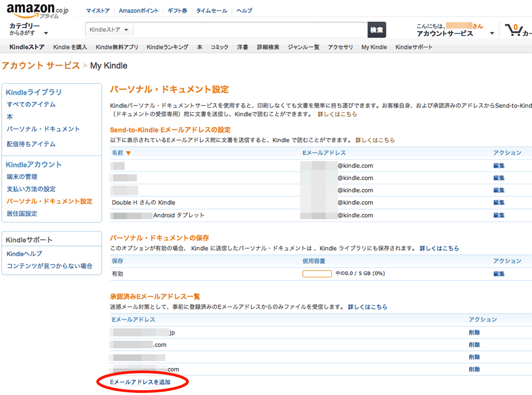Open 配信待ちアイテム sidebar link

pos(31,144)
